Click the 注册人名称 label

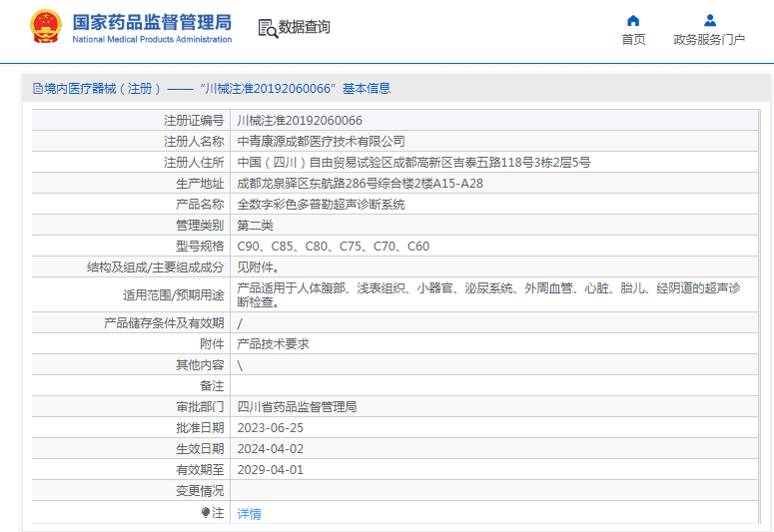(x=194, y=142)
